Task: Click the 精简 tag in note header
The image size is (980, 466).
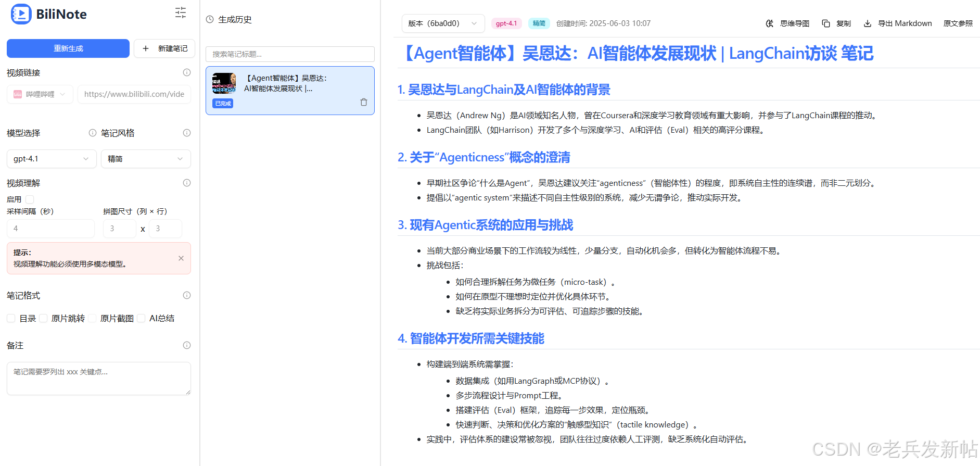Action: (539, 23)
